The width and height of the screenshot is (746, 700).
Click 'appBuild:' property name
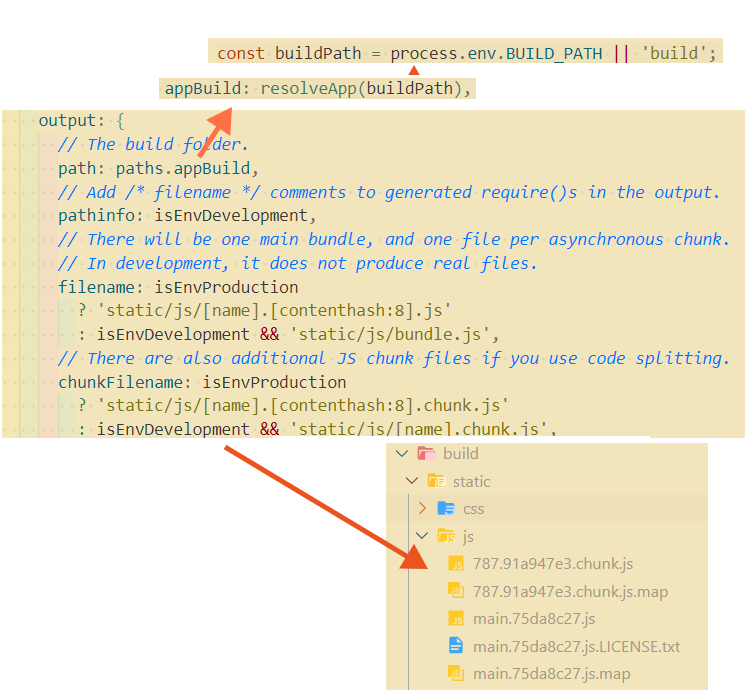coord(207,89)
